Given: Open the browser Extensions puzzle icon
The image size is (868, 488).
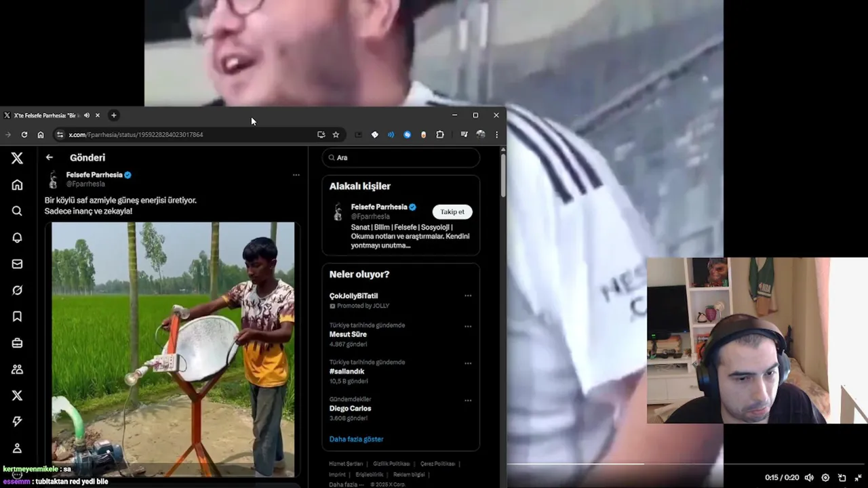Looking at the screenshot, I should [x=440, y=135].
